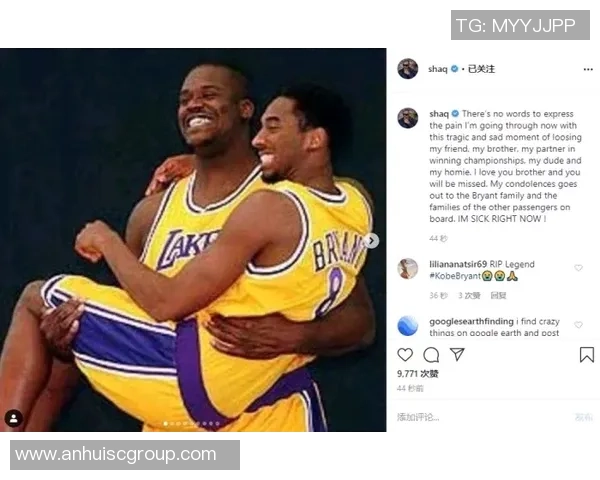
Task: Select the carousel pagination dots
Action: click(191, 424)
